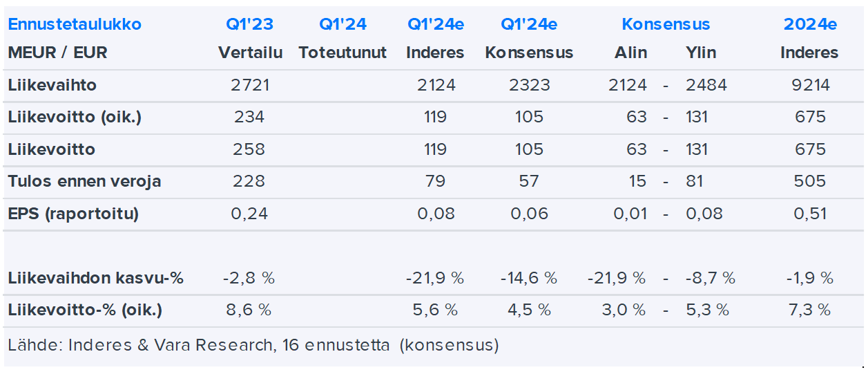Click the Ylin subheader

(x=701, y=53)
